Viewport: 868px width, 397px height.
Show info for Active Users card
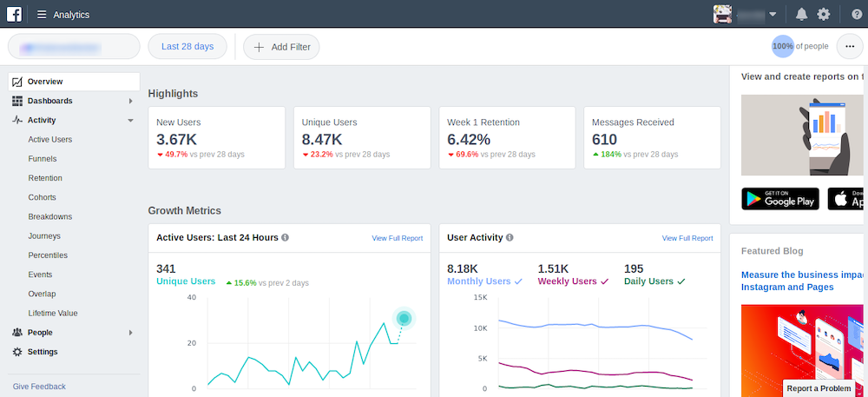click(285, 237)
